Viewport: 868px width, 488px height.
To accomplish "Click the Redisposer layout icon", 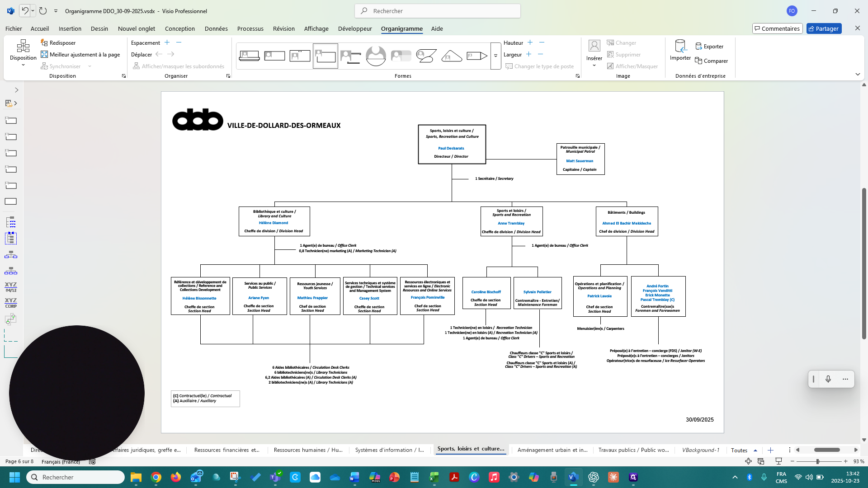I will tap(44, 42).
